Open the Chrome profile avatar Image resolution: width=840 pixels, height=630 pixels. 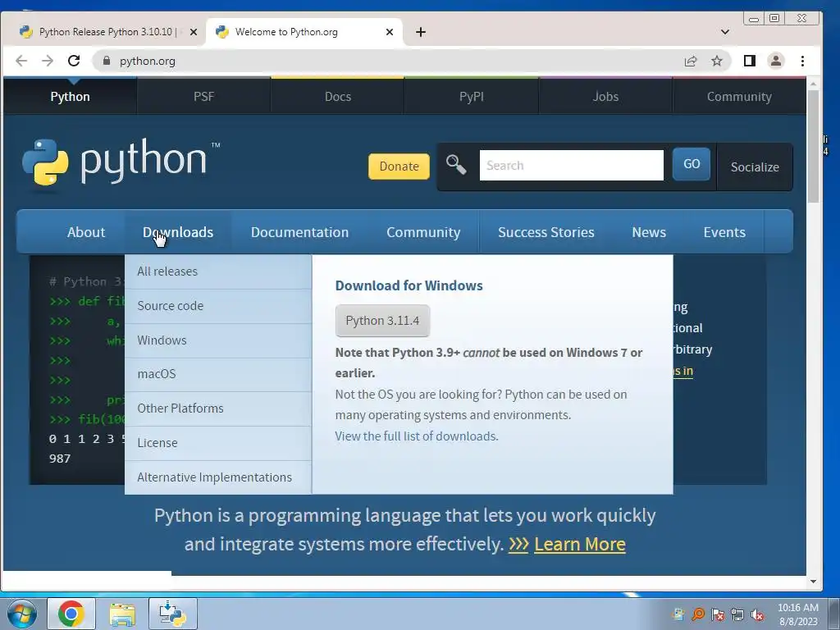[776, 61]
